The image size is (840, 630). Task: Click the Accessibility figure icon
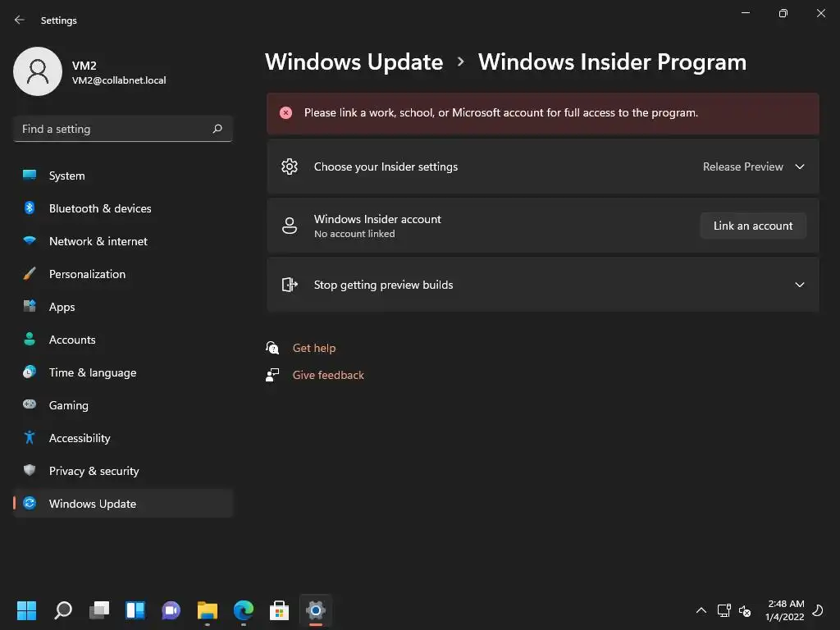pyautogui.click(x=30, y=438)
